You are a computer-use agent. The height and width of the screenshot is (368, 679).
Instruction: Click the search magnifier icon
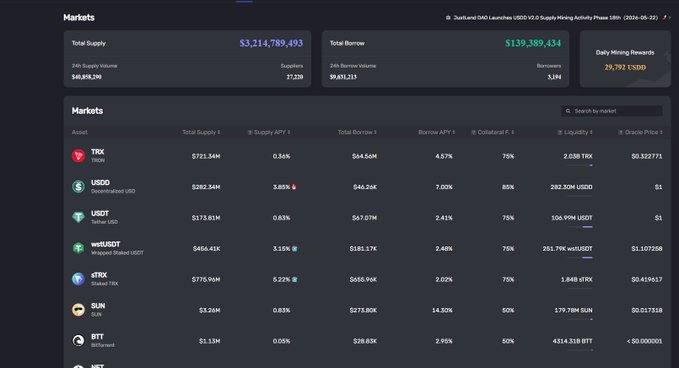coord(568,111)
